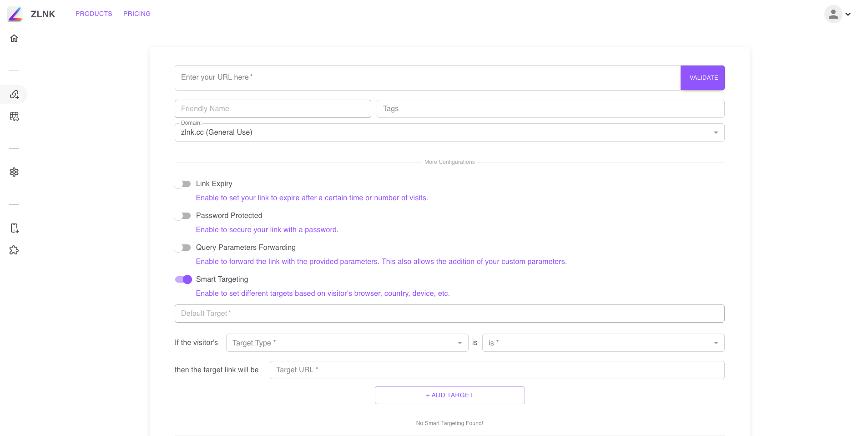Viewport: 868px width, 436px height.
Task: Click the 'Link Expiry' label
Action: point(214,184)
